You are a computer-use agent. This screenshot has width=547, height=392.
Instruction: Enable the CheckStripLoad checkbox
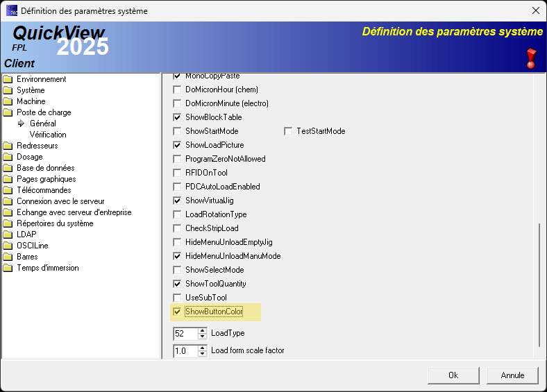[177, 228]
